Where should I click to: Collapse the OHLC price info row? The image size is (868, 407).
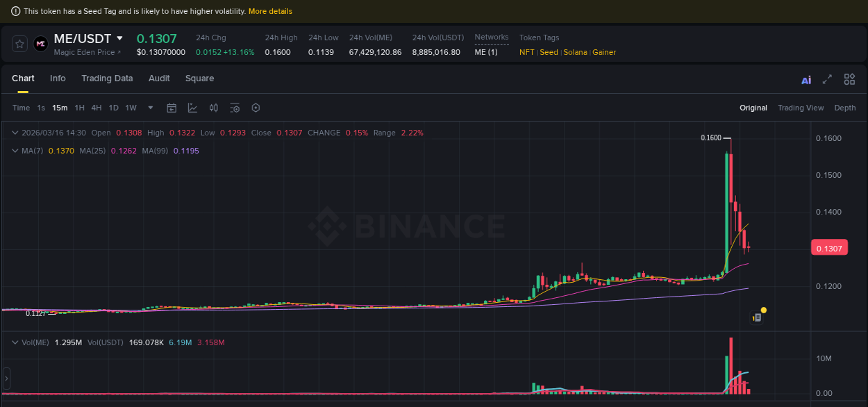[14, 132]
